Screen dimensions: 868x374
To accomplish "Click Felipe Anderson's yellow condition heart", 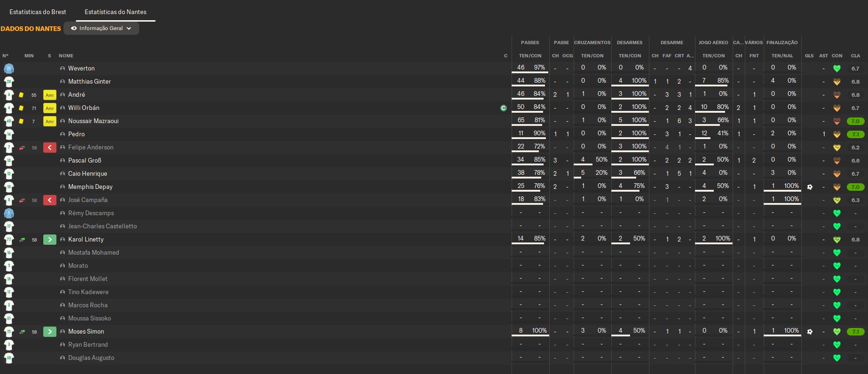I will click(837, 148).
